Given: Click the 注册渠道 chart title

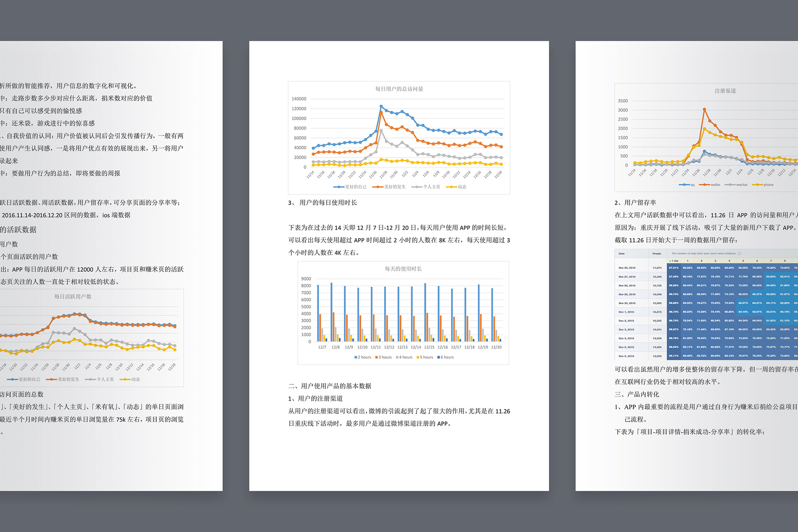Looking at the screenshot, I should click(x=725, y=91).
